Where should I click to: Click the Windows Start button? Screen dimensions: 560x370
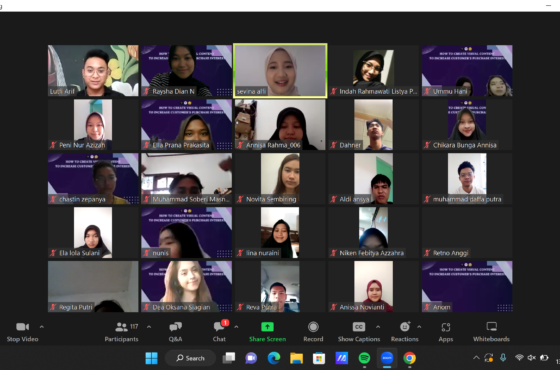pos(151,358)
